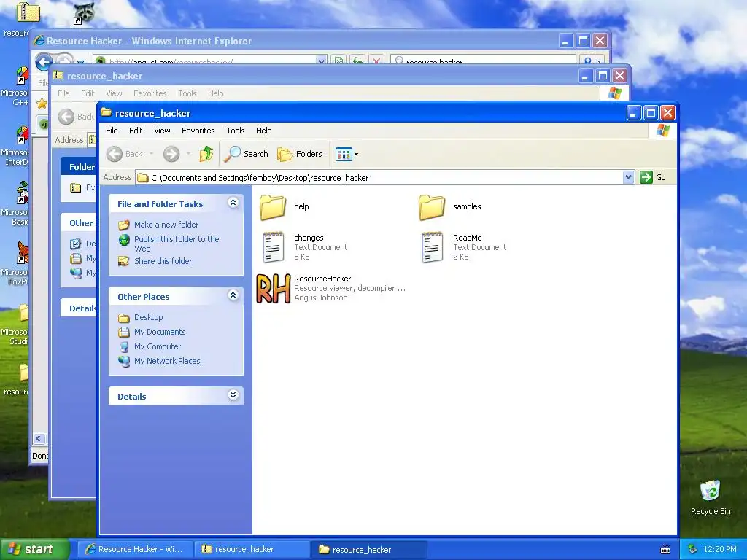Click the raccoon shortcut desktop icon
This screenshot has height=560, width=747.
(x=84, y=12)
